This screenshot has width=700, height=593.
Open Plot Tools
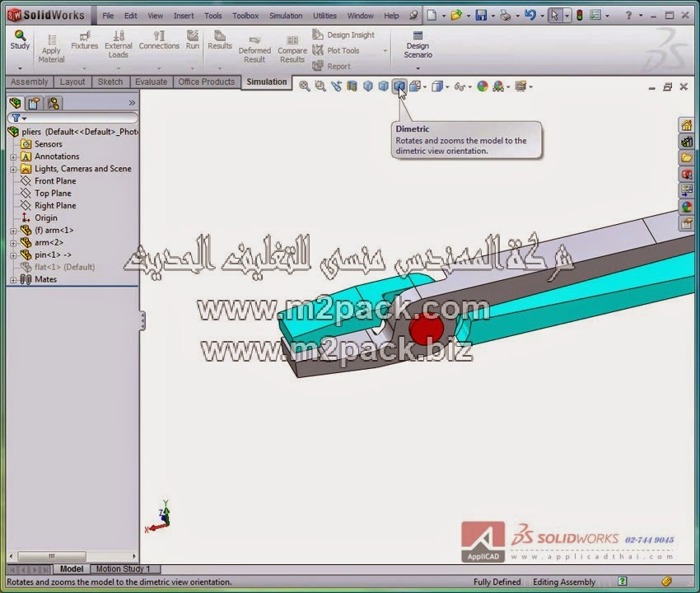336,50
